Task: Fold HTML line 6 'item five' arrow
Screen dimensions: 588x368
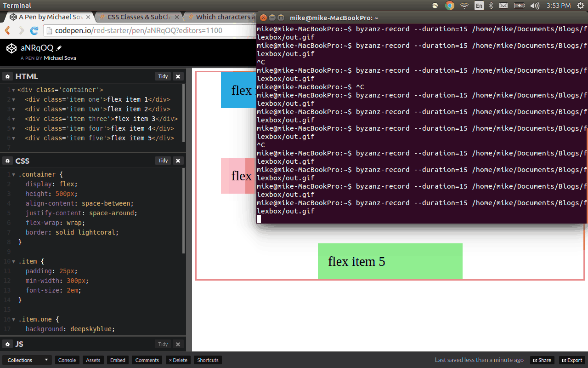Action: tap(13, 138)
